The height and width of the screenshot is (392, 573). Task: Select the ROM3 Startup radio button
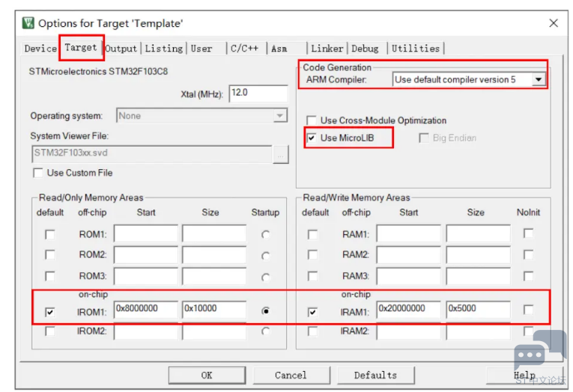[266, 278]
